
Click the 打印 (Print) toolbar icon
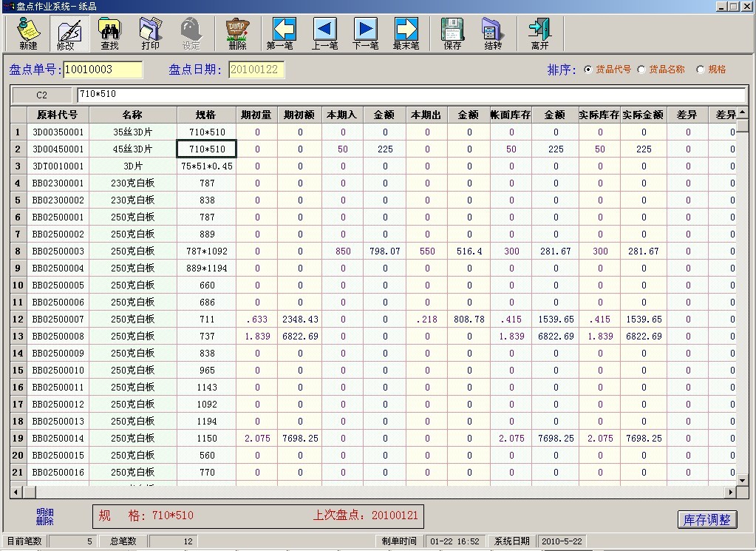tap(150, 34)
